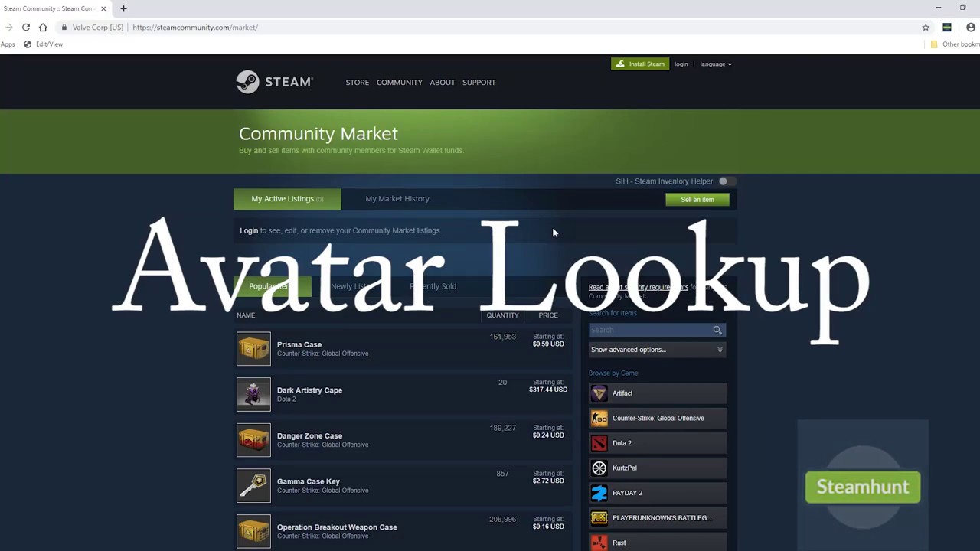
Task: Open the COMMUNITY menu
Action: 399,82
